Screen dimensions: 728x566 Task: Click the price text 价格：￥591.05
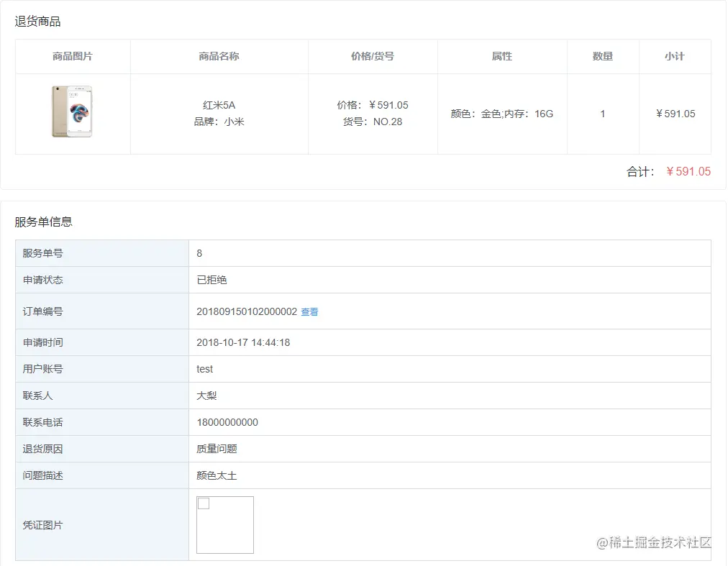373,106
